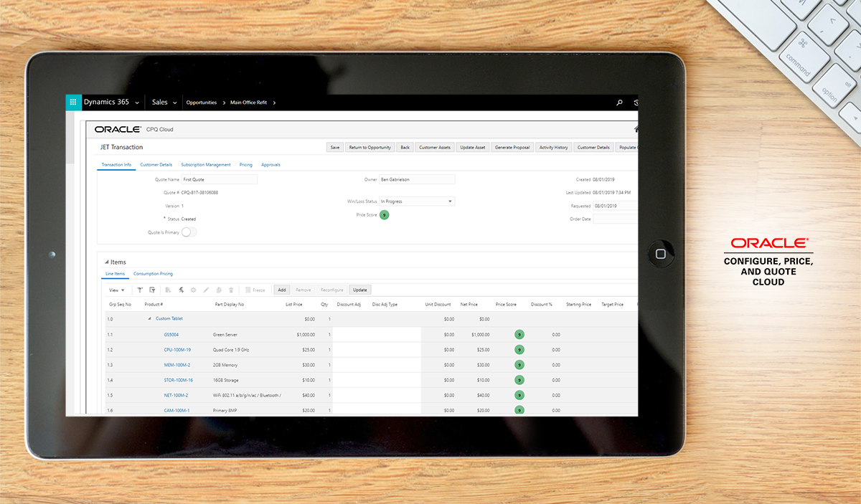This screenshot has height=504, width=861.
Task: Click the trash delete icon in items toolbar
Action: [231, 290]
